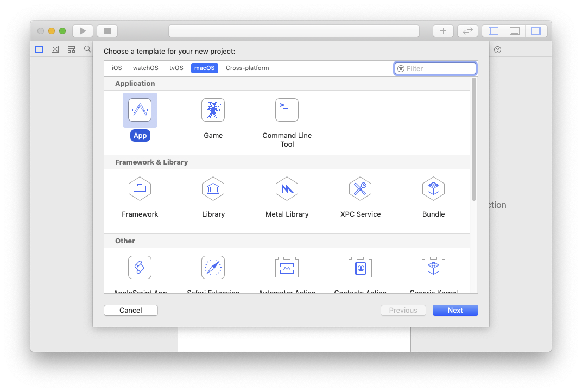Choose the Game template icon
This screenshot has width=582, height=392.
213,110
